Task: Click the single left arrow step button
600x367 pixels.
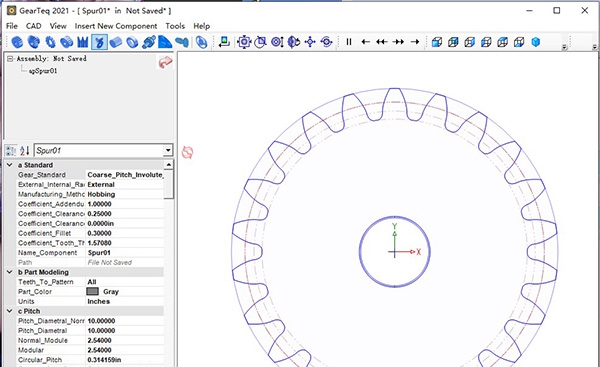Action: click(365, 42)
